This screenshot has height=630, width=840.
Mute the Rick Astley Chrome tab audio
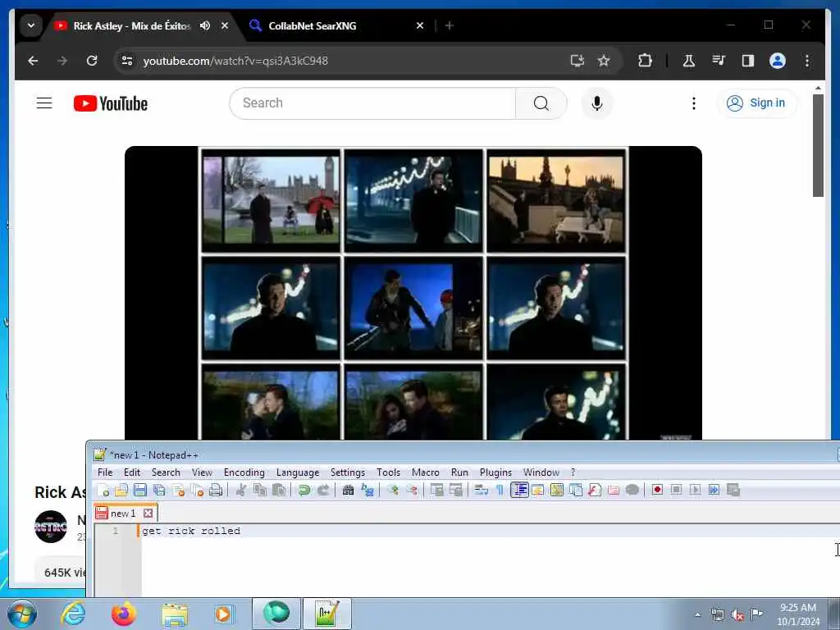click(x=204, y=25)
